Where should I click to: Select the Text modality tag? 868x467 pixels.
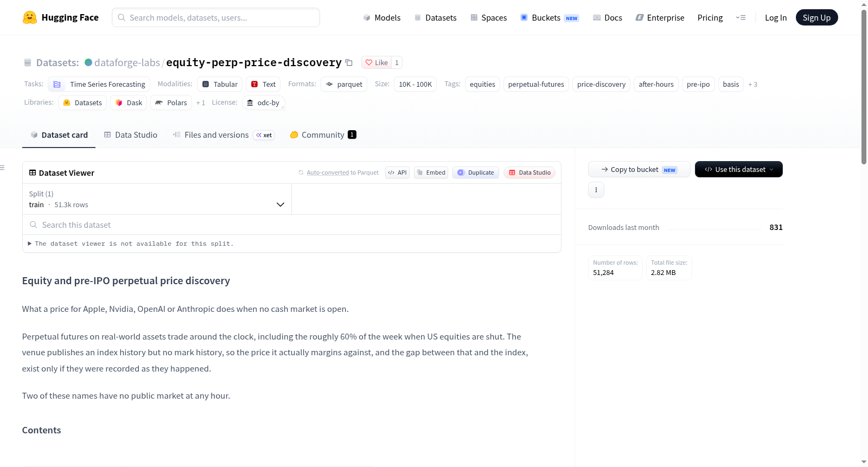(263, 84)
